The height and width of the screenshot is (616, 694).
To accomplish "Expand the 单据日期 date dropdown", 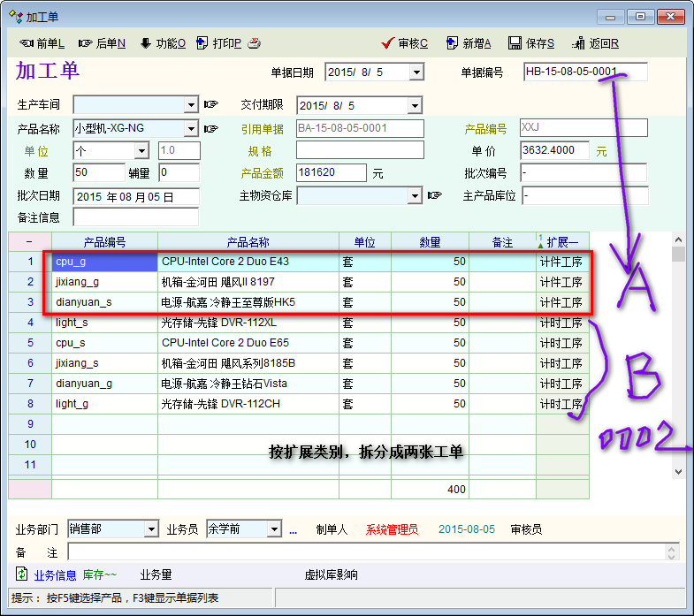I will click(x=416, y=72).
